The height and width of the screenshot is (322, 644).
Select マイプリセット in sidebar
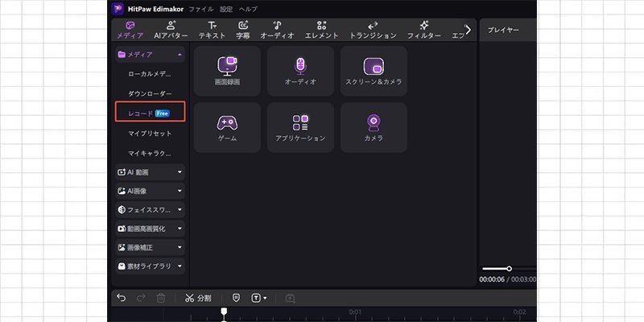coord(150,134)
